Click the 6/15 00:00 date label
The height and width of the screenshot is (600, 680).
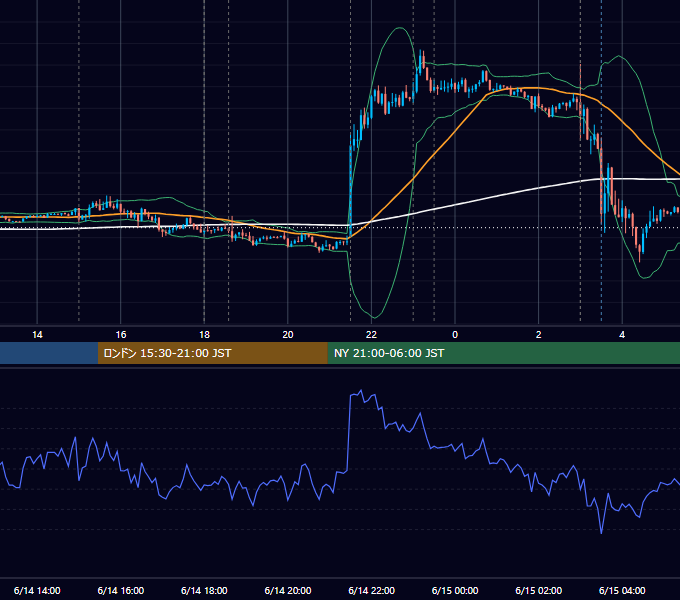[x=455, y=590]
